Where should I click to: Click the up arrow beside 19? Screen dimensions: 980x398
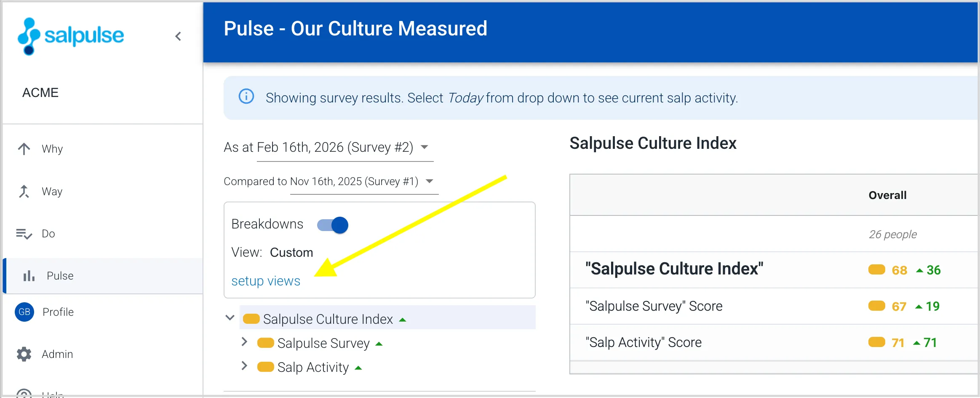coord(919,307)
